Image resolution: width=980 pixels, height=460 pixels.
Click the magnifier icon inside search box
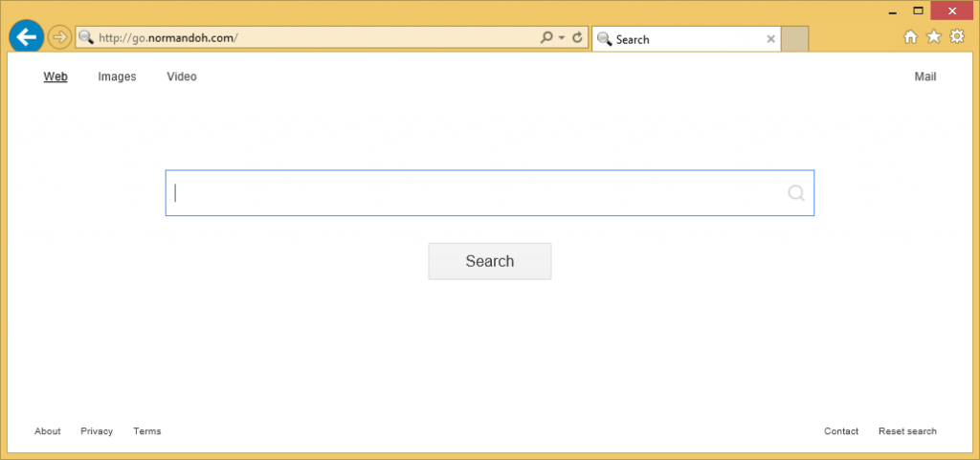pyautogui.click(x=796, y=193)
